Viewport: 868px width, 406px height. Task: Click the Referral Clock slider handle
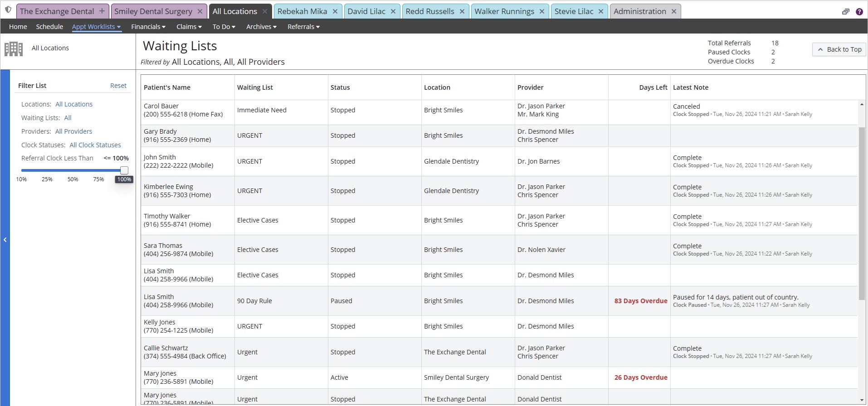[x=124, y=170]
